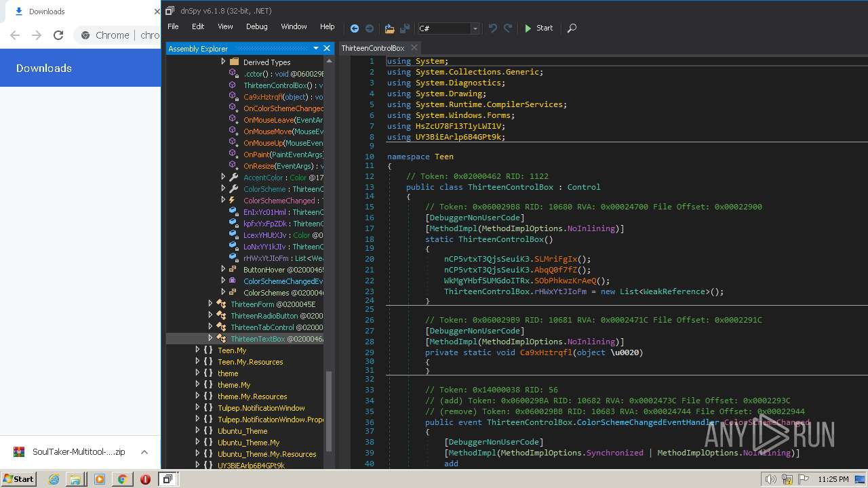This screenshot has width=868, height=488.
Task: Open download item options chevron
Action: 144,452
